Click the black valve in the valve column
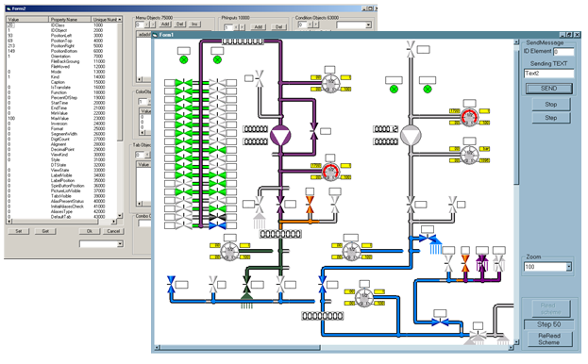Viewport: 588px width, 364px height. [x=217, y=218]
